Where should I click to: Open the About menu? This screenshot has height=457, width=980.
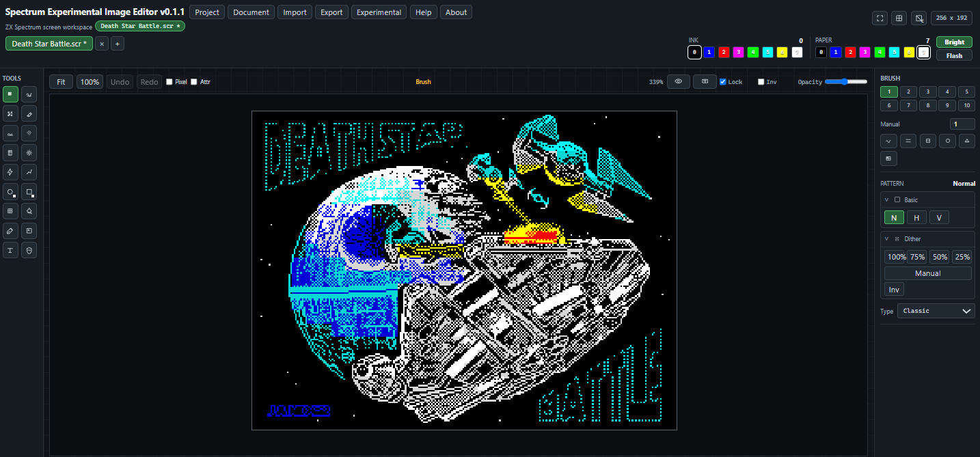point(456,12)
